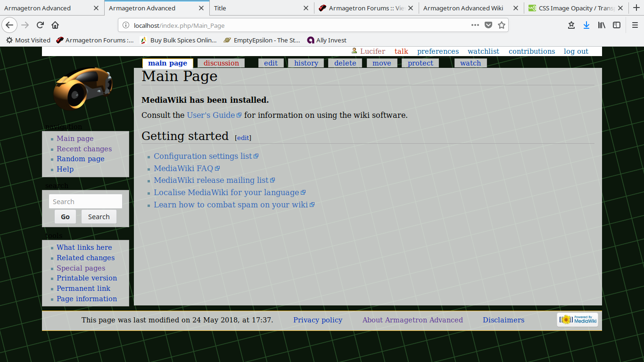This screenshot has width=644, height=362.
Task: Click the Powered by MediaWiki badge
Action: tap(578, 320)
